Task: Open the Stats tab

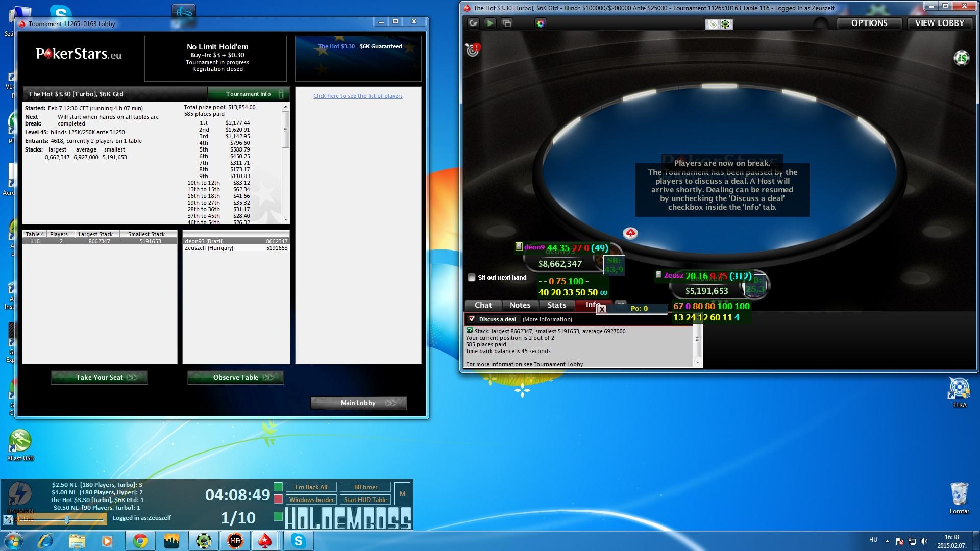Action: tap(556, 305)
